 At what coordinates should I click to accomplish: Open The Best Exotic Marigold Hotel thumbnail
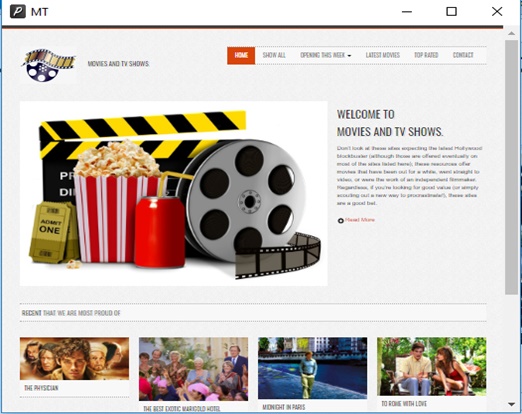(193, 369)
